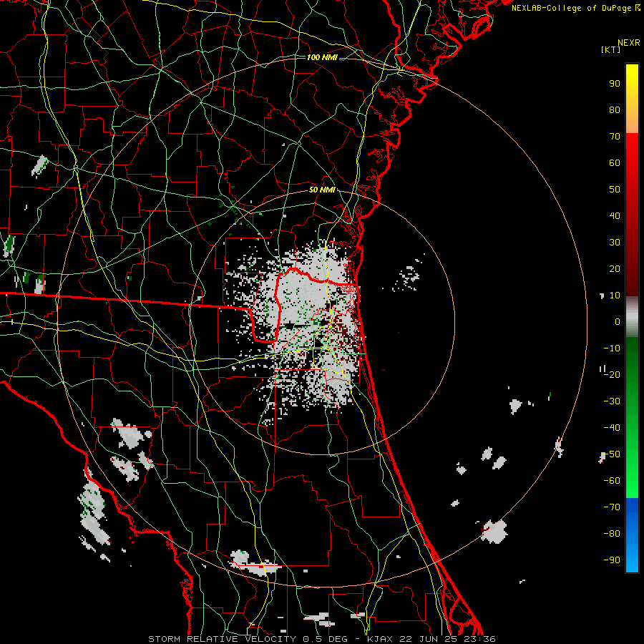Click the gray zero-velocity segment of color bar
The width and height of the screenshot is (644, 644).
coord(632,317)
